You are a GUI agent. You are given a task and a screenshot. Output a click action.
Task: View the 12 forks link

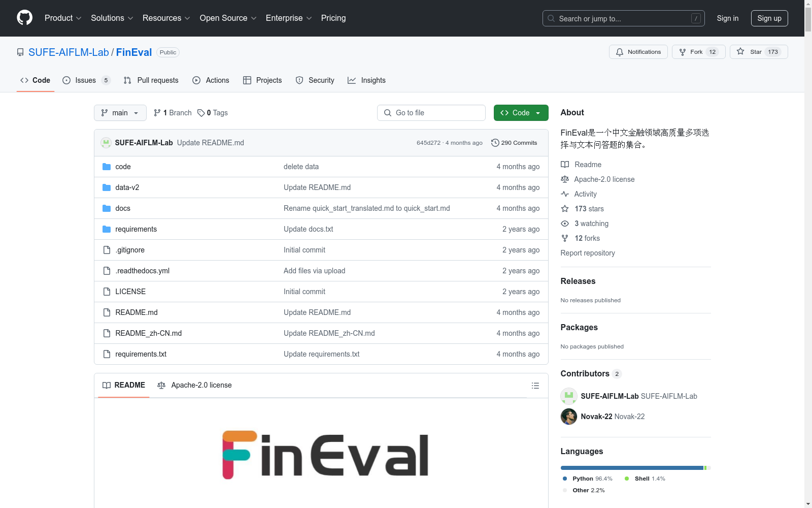581,238
